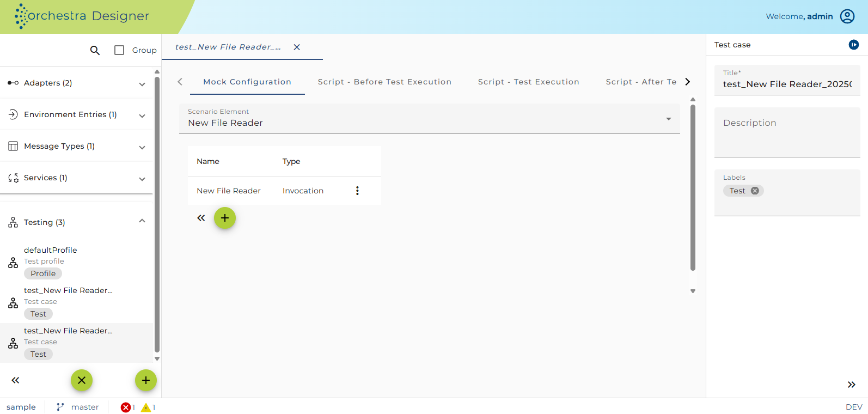Image resolution: width=868 pixels, height=414 pixels.
Task: Select the New File Reader table row
Action: (284, 191)
